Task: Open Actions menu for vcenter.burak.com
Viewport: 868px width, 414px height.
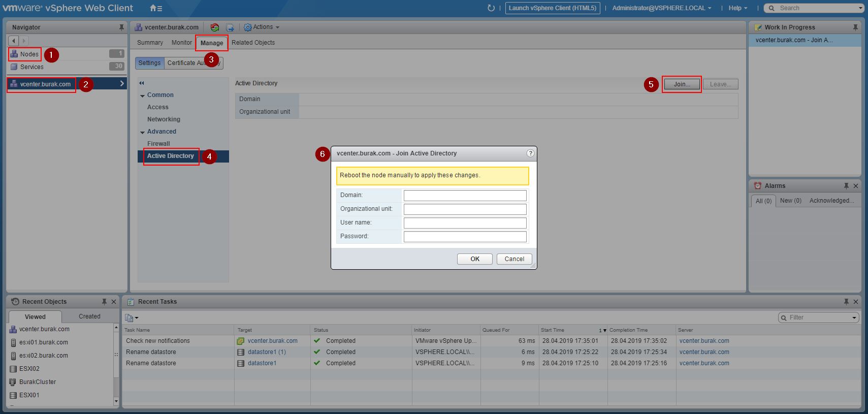Action: click(x=262, y=27)
